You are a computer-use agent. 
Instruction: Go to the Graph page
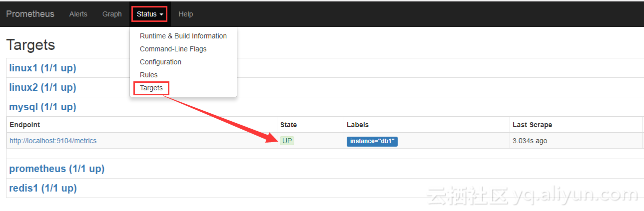112,14
